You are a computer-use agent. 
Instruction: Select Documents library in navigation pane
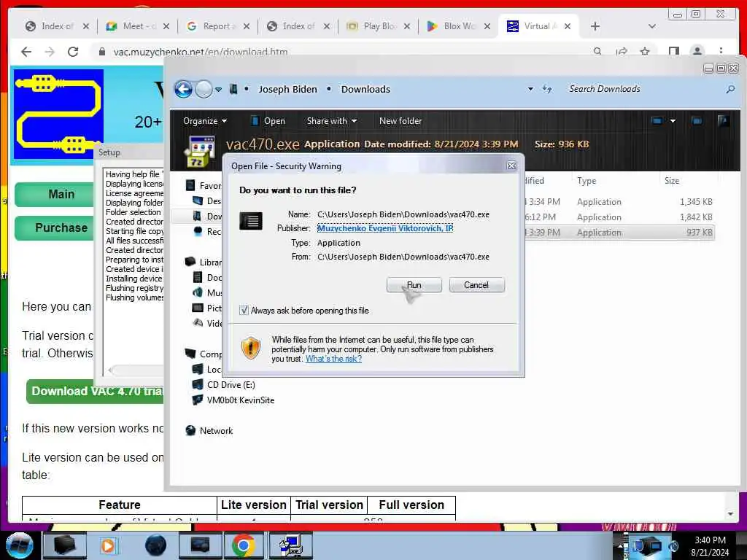point(208,277)
